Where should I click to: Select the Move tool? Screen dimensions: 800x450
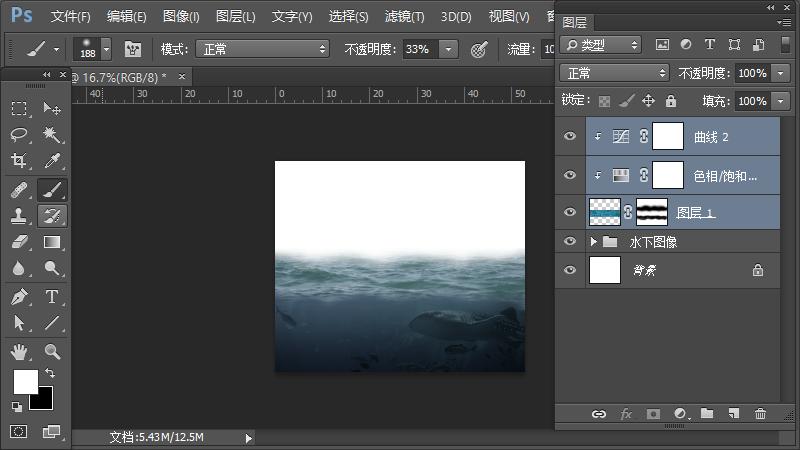click(x=52, y=109)
